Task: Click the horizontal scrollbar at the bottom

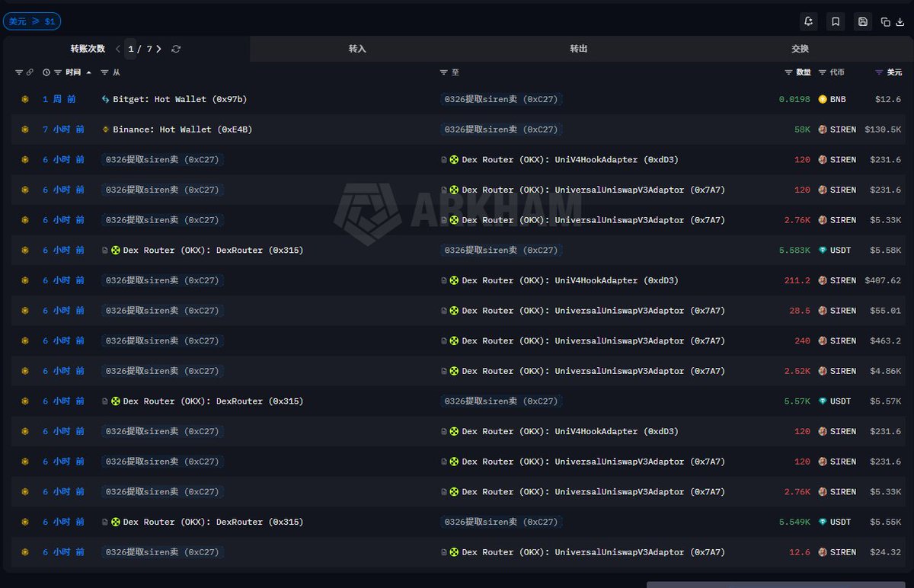Action: [778, 584]
